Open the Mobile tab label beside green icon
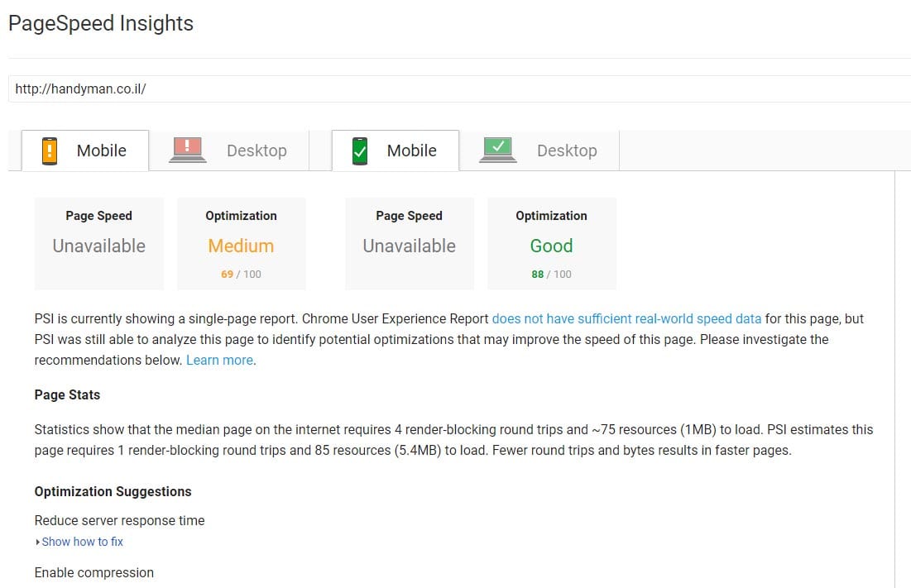 pyautogui.click(x=411, y=151)
